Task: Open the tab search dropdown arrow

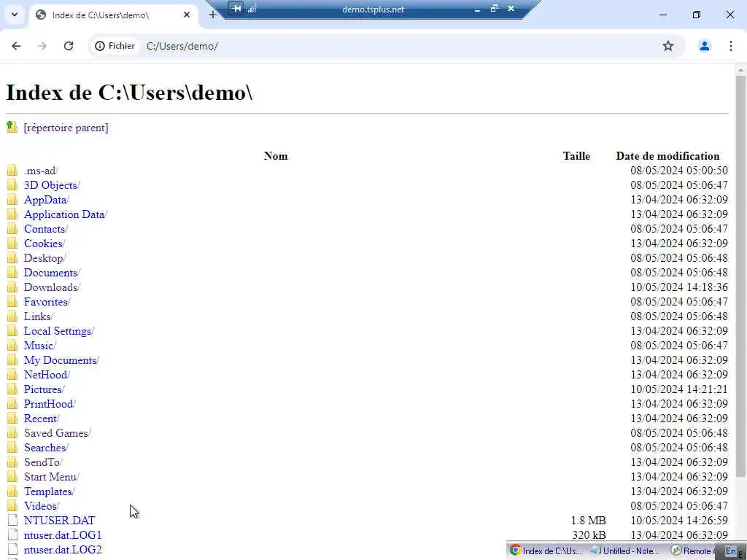Action: click(15, 15)
